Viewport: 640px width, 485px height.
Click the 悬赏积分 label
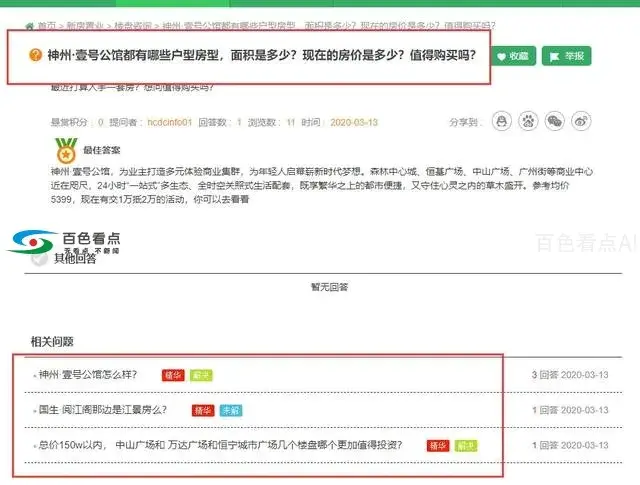[69, 122]
